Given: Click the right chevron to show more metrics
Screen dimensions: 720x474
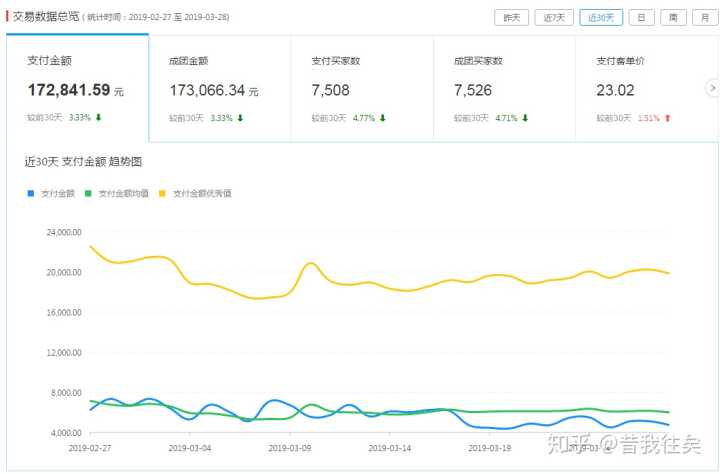Looking at the screenshot, I should (712, 88).
